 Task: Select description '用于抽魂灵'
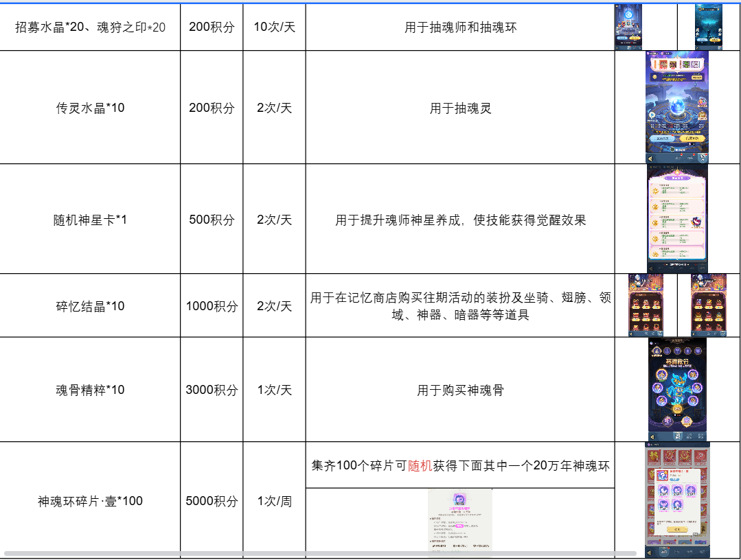(460, 108)
